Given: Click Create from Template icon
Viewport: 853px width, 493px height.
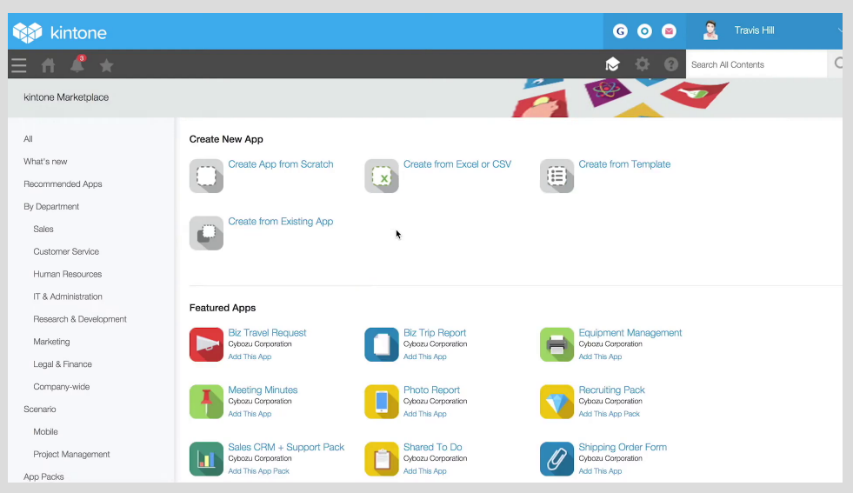Looking at the screenshot, I should click(557, 176).
